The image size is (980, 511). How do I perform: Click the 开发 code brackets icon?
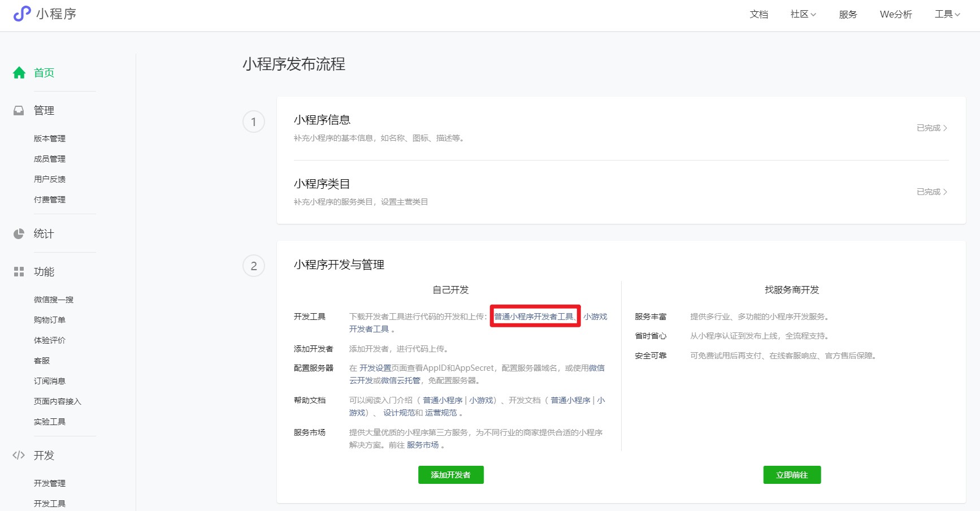click(x=19, y=456)
